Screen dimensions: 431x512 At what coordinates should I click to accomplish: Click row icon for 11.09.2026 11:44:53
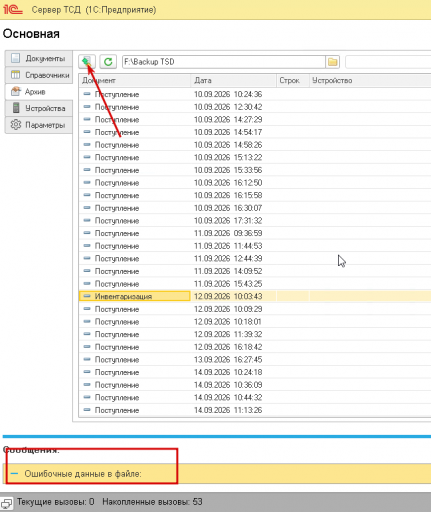tap(87, 246)
